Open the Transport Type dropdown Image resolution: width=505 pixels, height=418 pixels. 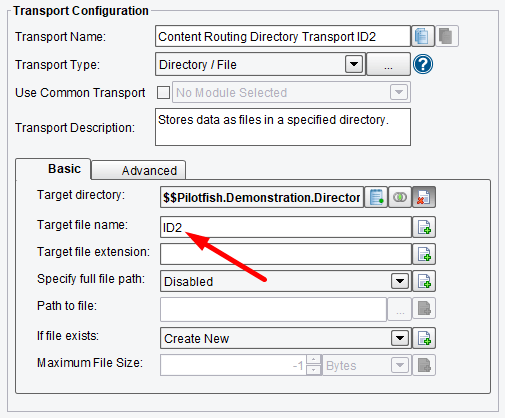[354, 64]
